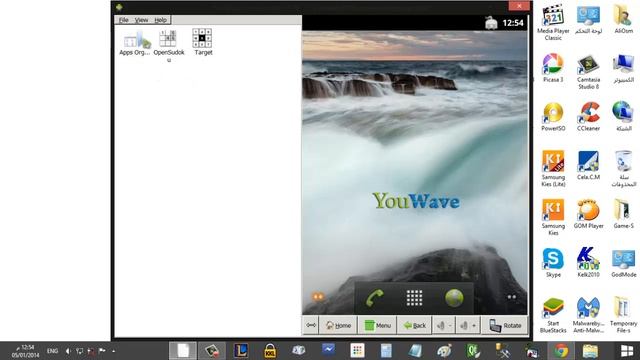Click the padlock KKL icon in taskbar
The height and width of the screenshot is (360, 640).
(270, 351)
